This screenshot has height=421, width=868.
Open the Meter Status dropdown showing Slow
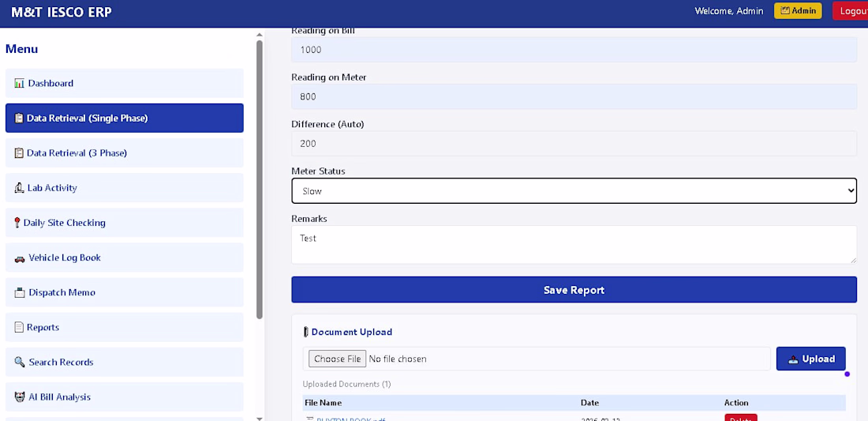(574, 190)
